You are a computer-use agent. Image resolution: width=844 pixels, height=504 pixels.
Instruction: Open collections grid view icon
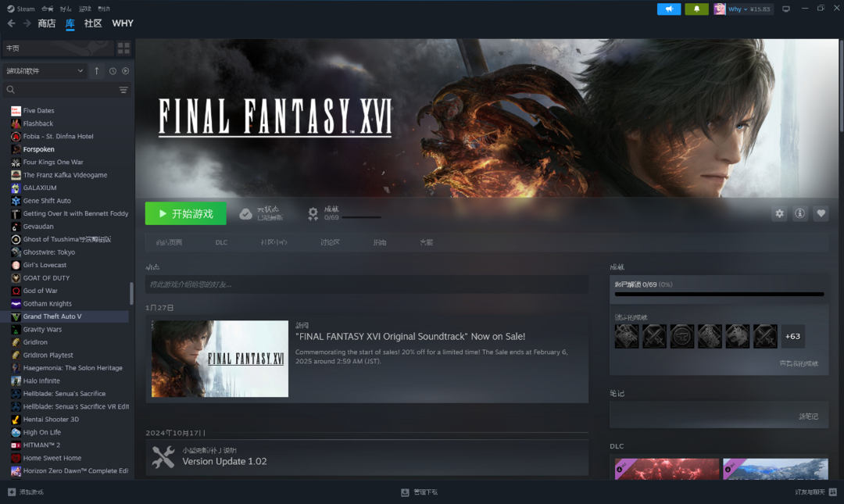[123, 48]
